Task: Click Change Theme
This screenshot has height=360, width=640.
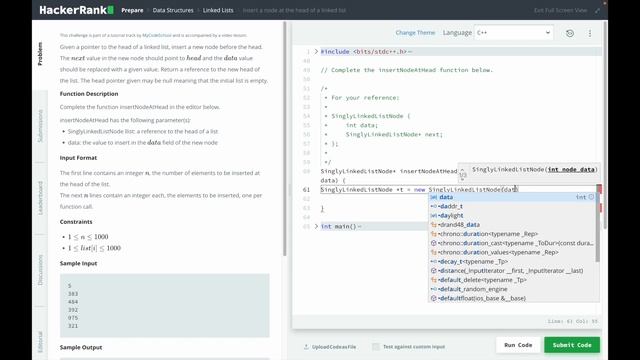Action: click(415, 33)
